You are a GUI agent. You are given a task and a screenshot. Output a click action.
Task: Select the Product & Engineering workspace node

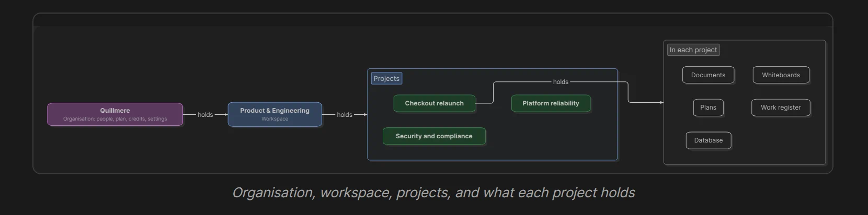[x=275, y=114]
